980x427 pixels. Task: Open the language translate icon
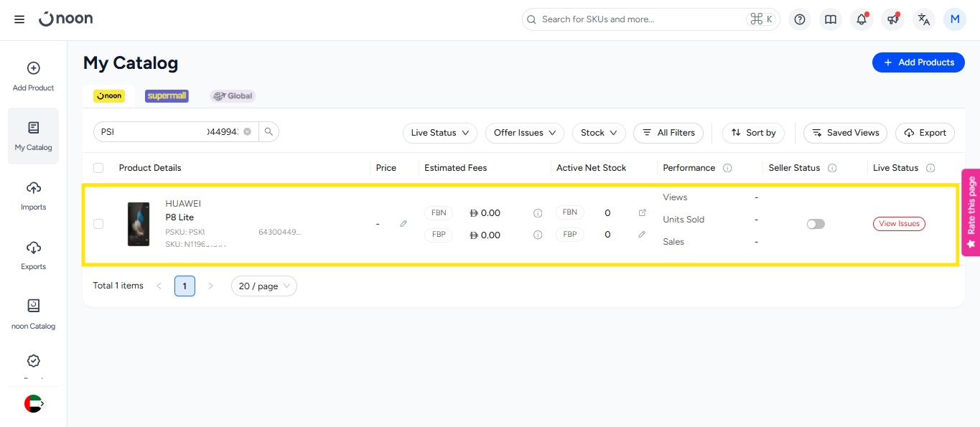[x=924, y=19]
